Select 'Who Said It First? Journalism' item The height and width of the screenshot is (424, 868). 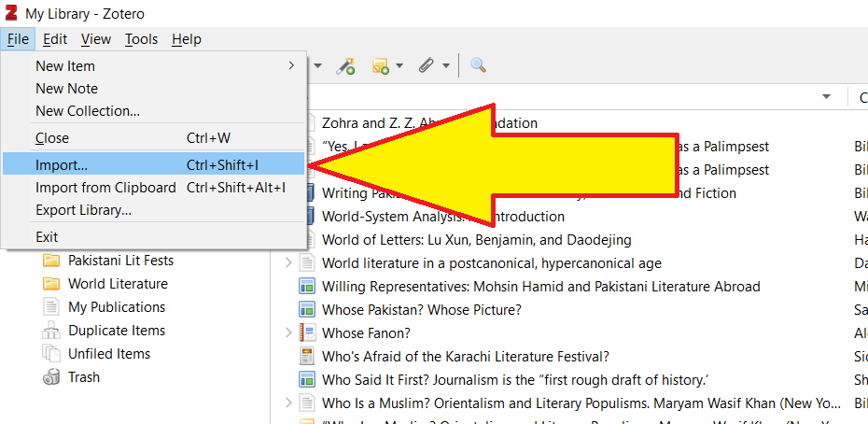pos(516,380)
